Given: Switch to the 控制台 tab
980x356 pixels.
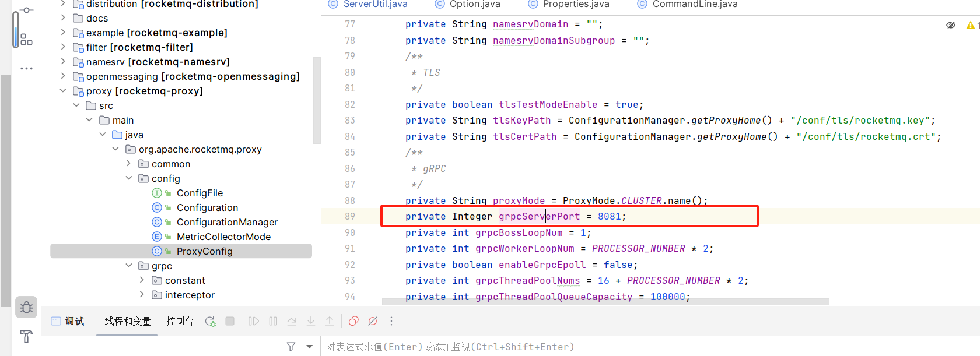Looking at the screenshot, I should tap(180, 321).
